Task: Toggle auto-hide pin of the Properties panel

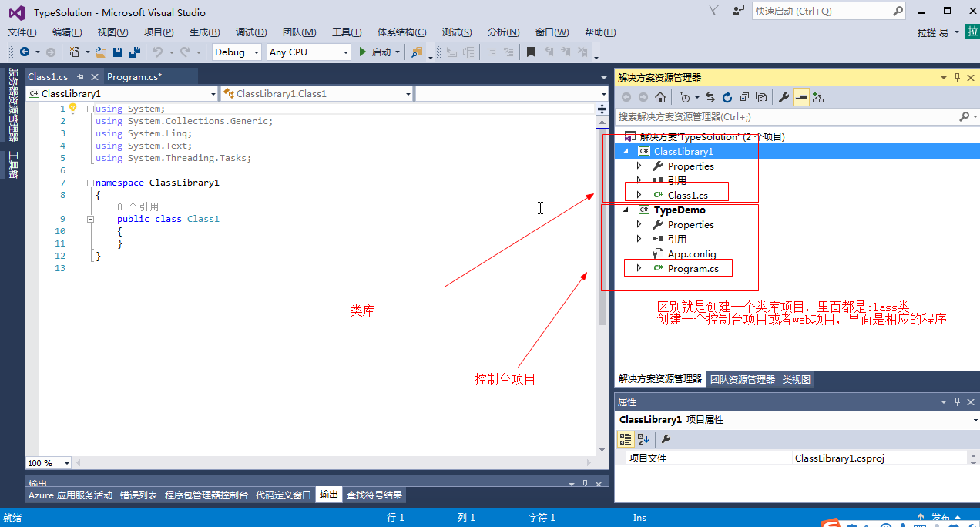Action: pyautogui.click(x=958, y=402)
